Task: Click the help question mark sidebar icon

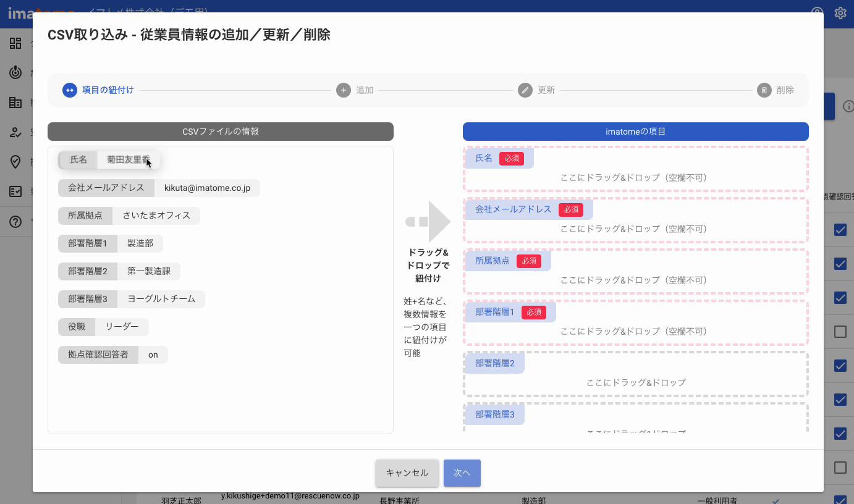Action: click(16, 222)
